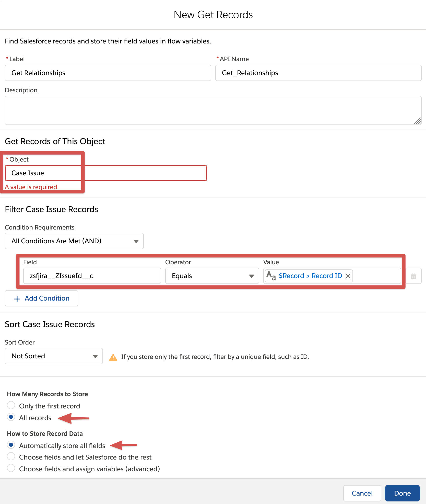Click the Add Condition button
This screenshot has height=504, width=426.
42,298
